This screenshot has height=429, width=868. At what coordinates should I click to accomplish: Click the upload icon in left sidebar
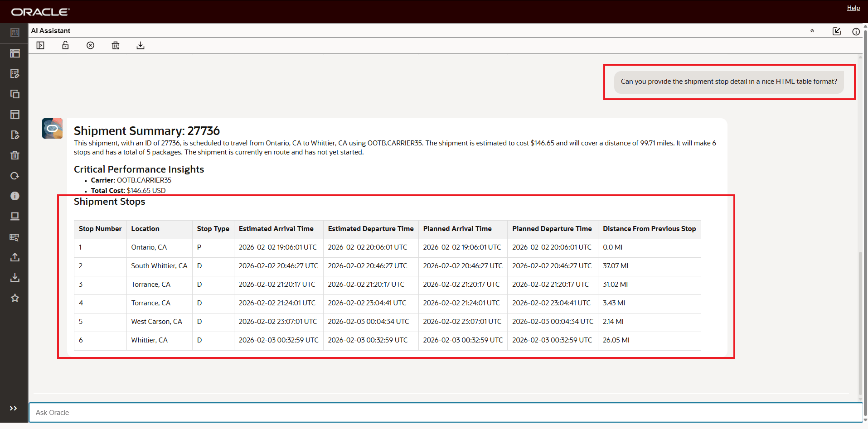click(x=15, y=257)
